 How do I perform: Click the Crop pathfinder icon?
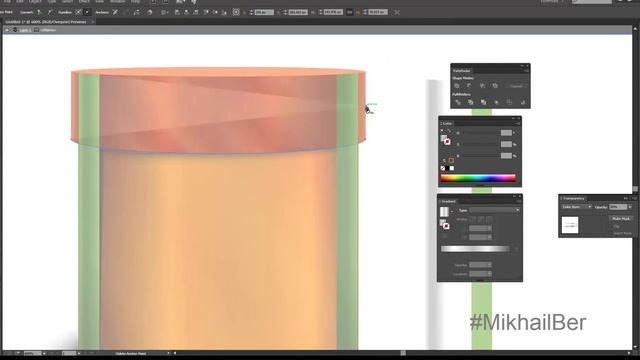pyautogui.click(x=496, y=102)
